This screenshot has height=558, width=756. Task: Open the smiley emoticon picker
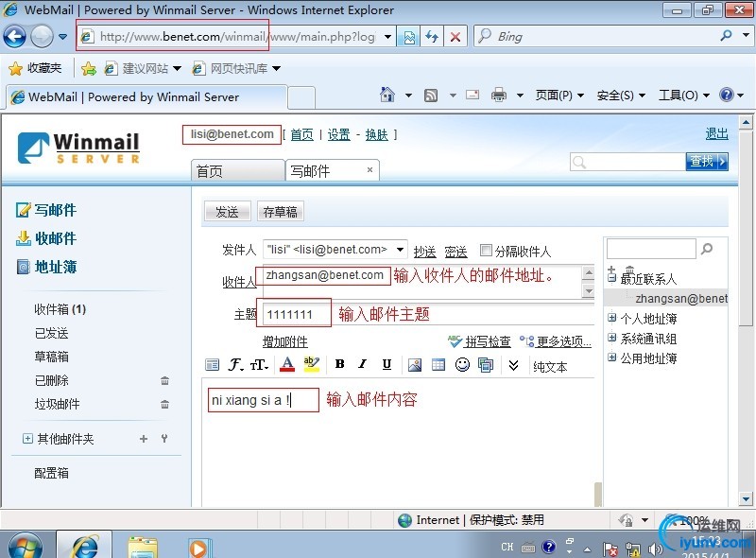(462, 364)
